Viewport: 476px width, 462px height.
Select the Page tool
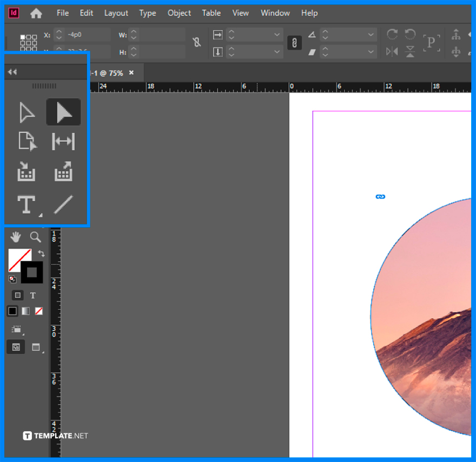[26, 141]
